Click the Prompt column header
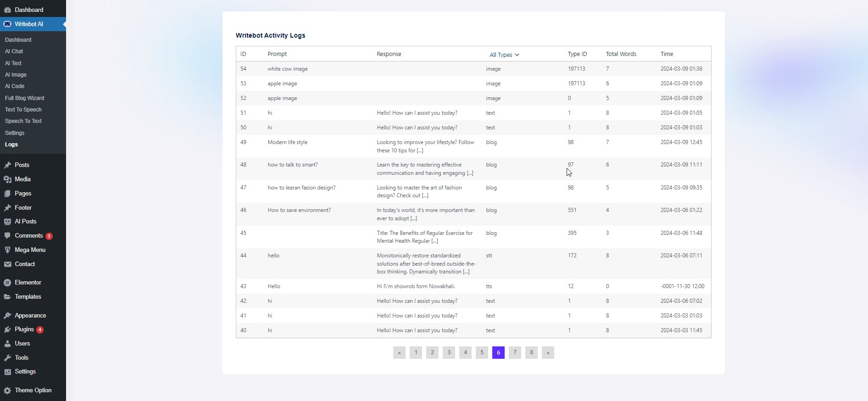This screenshot has width=868, height=401. tap(277, 54)
